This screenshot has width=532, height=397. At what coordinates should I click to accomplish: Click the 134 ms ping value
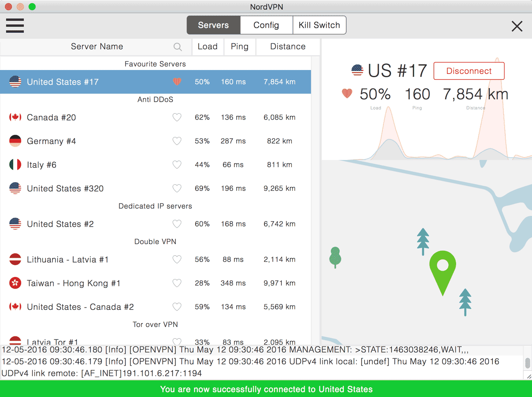[233, 307]
